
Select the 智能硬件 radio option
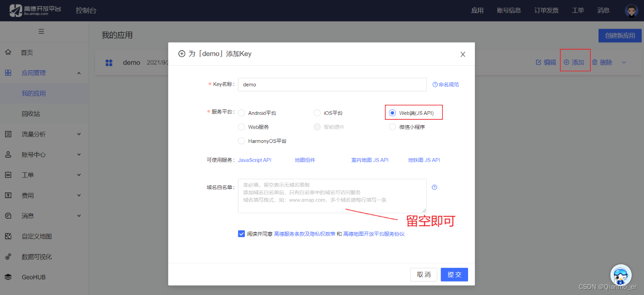point(317,127)
